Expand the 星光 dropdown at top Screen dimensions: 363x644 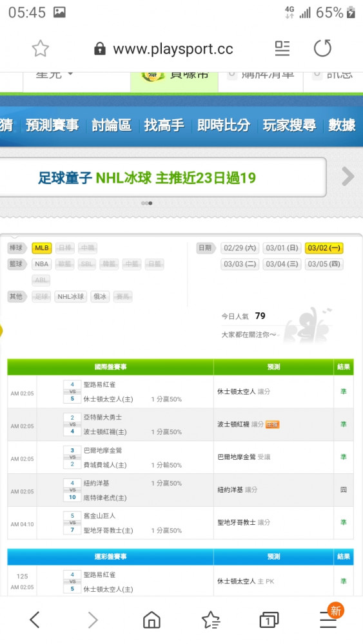pyautogui.click(x=54, y=75)
